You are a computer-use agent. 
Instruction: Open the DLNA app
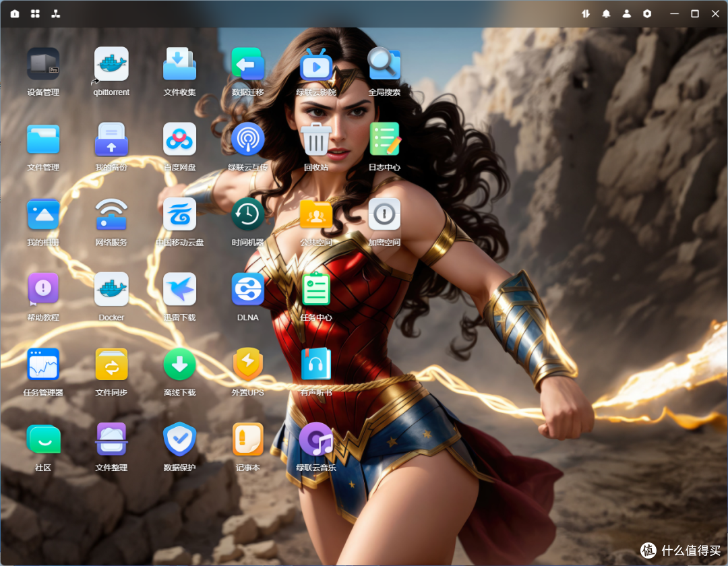[x=248, y=290]
